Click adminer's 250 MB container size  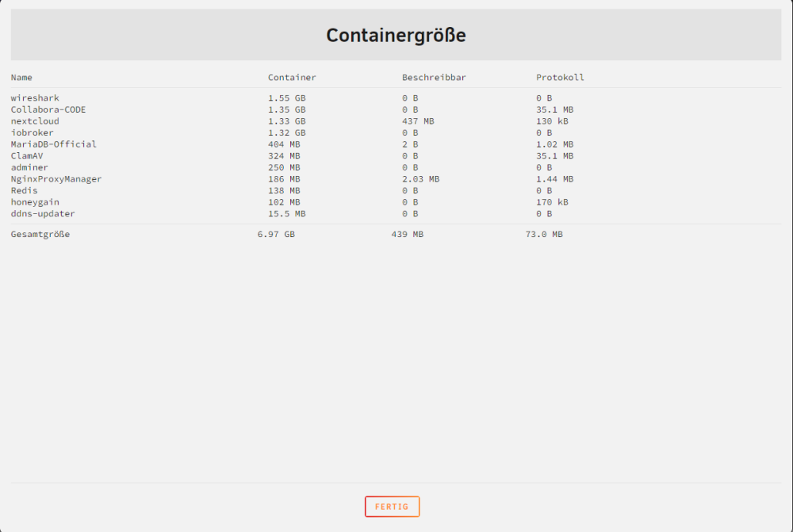pos(284,167)
